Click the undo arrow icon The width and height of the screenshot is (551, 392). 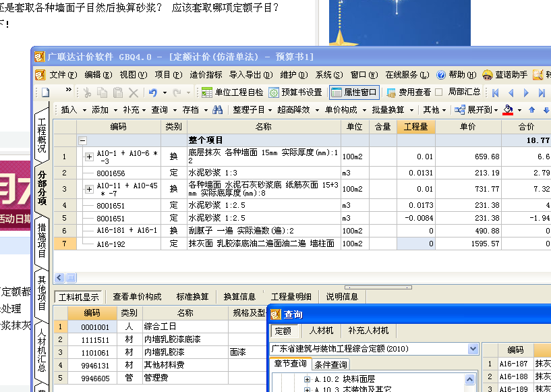pos(153,93)
